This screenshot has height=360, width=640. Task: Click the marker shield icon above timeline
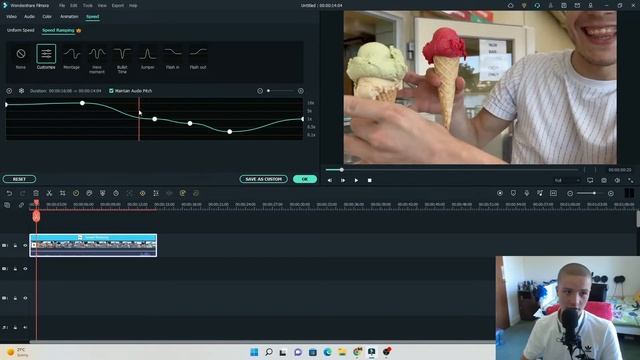coord(513,193)
